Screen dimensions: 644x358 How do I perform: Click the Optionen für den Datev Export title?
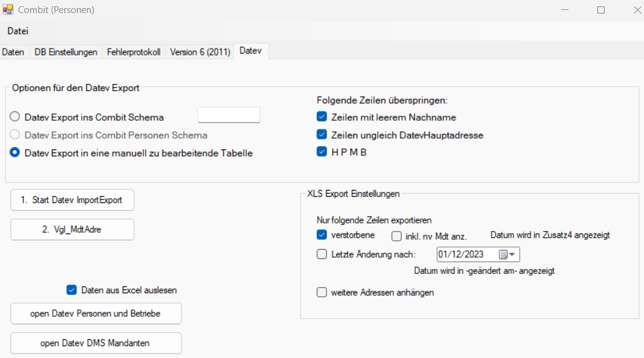point(75,88)
